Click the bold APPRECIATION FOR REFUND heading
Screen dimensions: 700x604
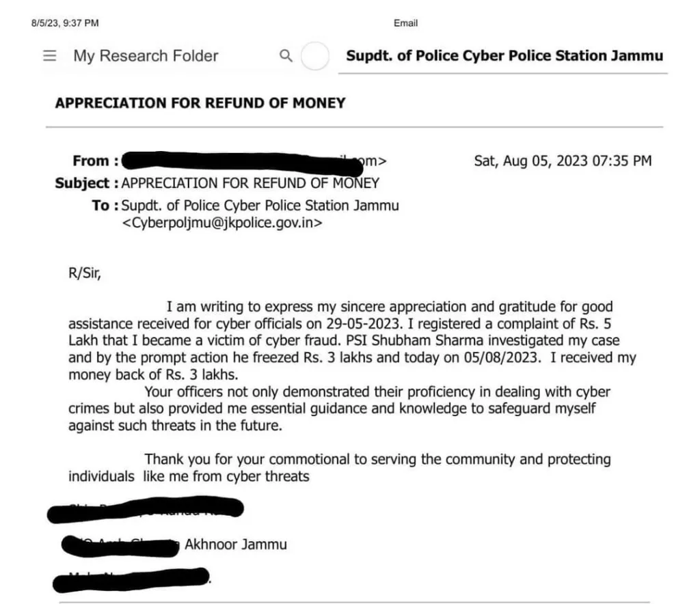(x=200, y=103)
